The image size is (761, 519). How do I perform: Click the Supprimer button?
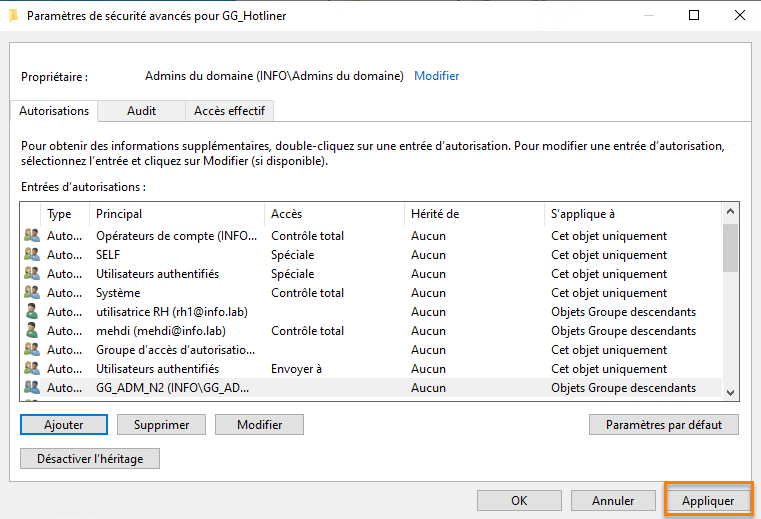coord(161,424)
